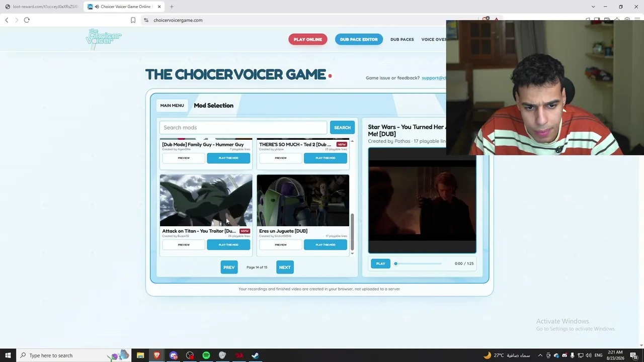Select the Attack on Titan thumbnail
The height and width of the screenshot is (362, 644).
(x=206, y=201)
